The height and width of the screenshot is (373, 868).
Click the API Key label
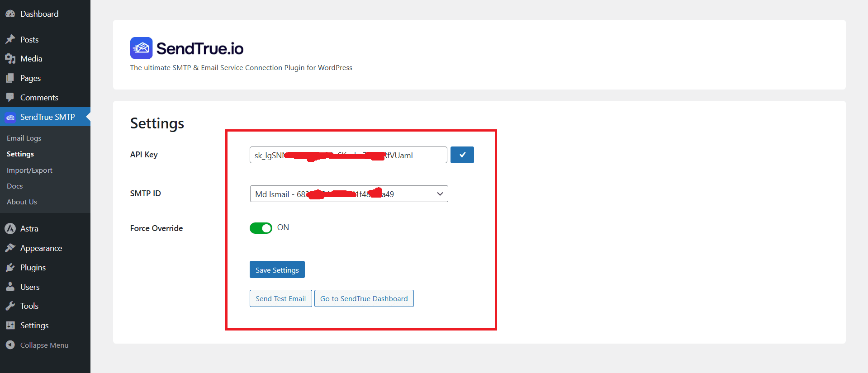[x=144, y=155]
